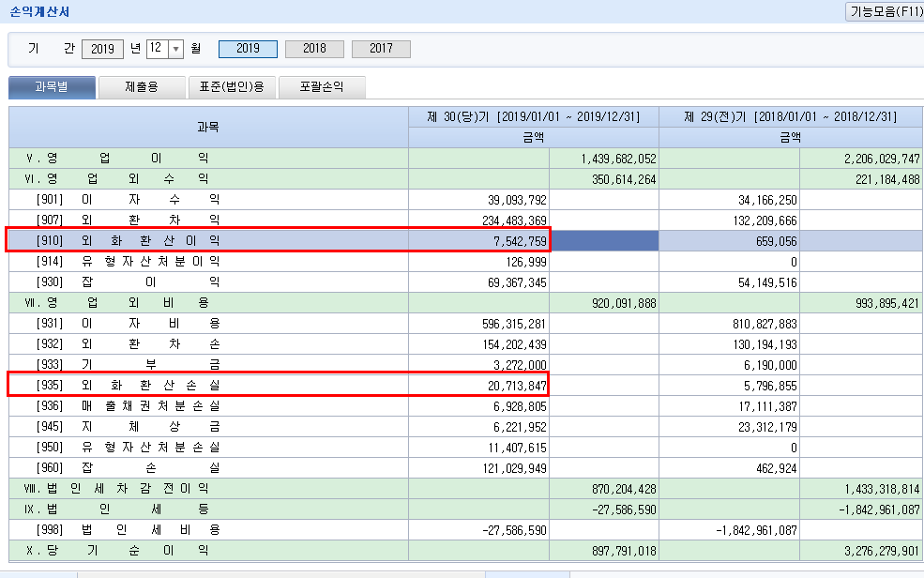This screenshot has height=578, width=924.
Task: Open the month dropdown arrow
Action: (x=175, y=49)
